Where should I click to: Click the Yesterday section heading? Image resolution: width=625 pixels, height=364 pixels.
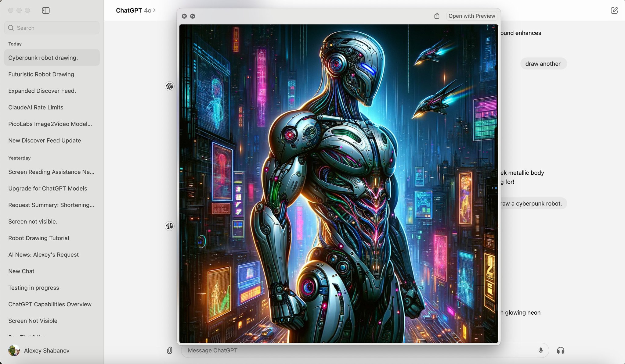click(20, 158)
